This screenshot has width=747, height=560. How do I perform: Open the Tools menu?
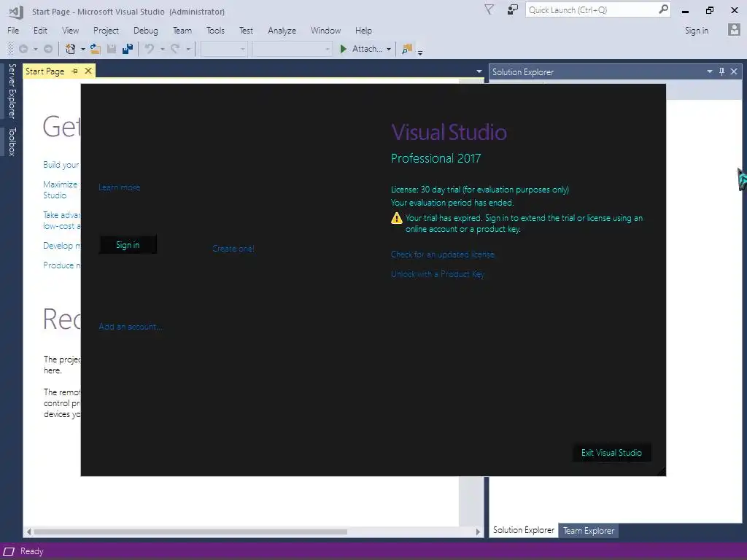point(215,31)
